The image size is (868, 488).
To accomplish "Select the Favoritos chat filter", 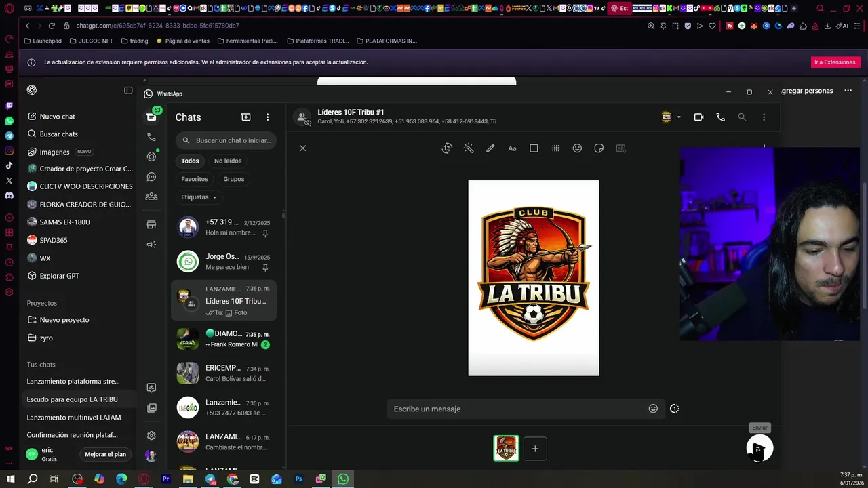I will tap(195, 179).
